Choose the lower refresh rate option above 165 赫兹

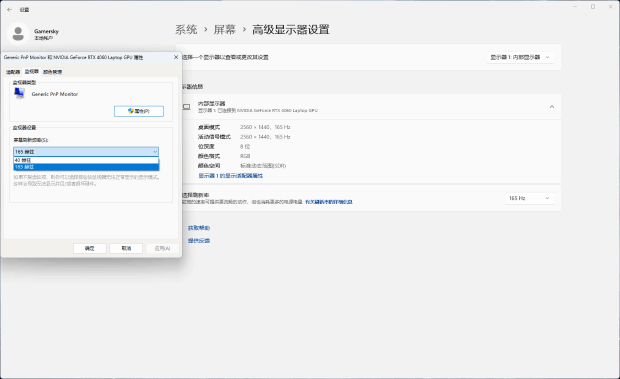(x=86, y=160)
